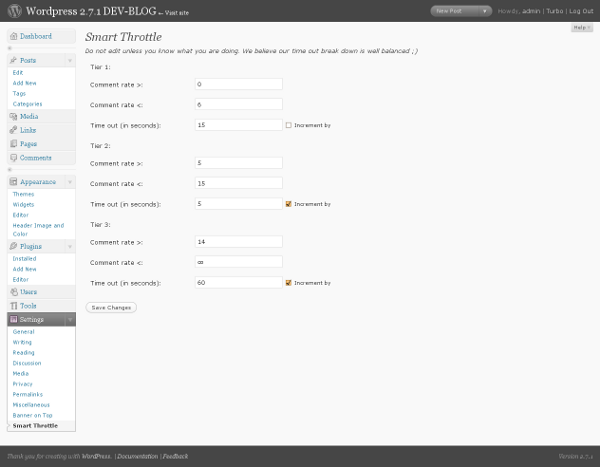Open the Dashboard home icon
Image resolution: width=600 pixels, height=467 pixels.
coord(13,36)
